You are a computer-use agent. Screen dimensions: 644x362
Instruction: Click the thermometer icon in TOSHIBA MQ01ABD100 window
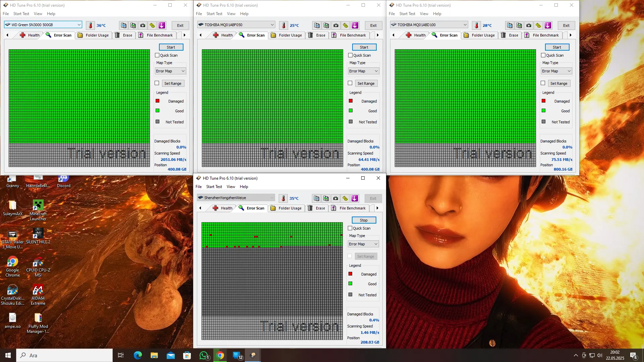click(476, 25)
